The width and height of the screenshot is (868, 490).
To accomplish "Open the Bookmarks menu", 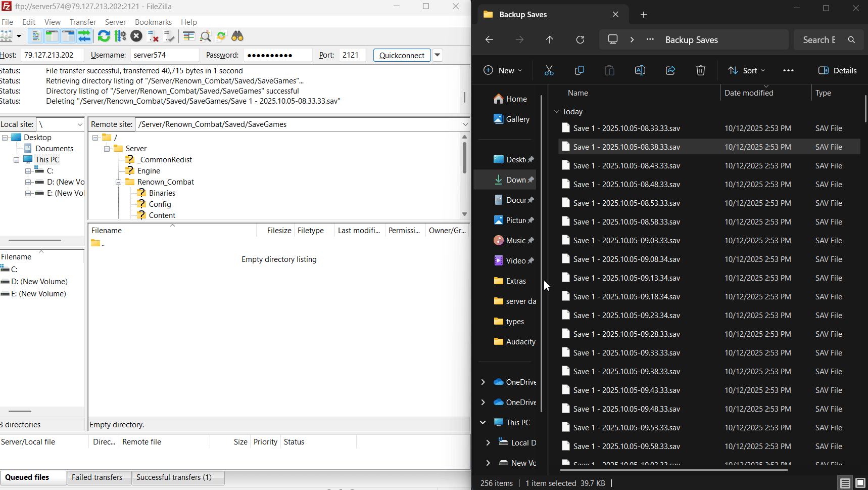I will click(153, 22).
